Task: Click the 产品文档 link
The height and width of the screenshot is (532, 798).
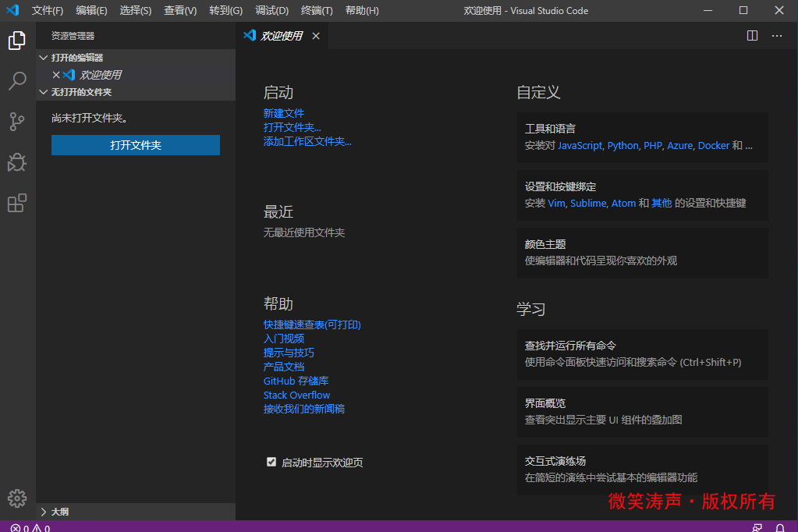Action: coord(283,367)
